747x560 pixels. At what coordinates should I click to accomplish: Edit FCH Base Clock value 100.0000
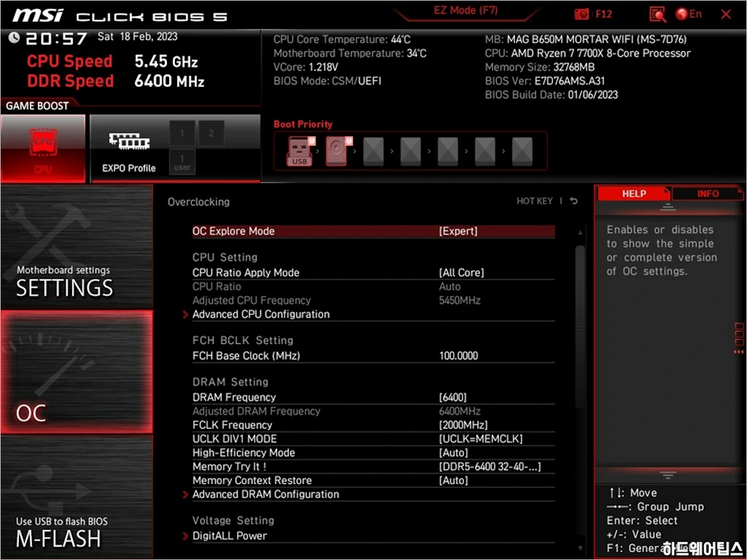tap(458, 356)
